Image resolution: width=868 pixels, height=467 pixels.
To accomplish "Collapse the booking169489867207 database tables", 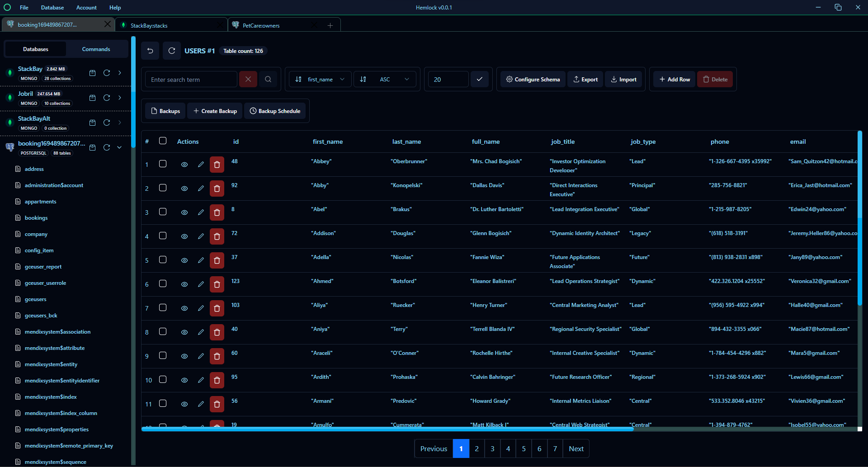I will 120,147.
